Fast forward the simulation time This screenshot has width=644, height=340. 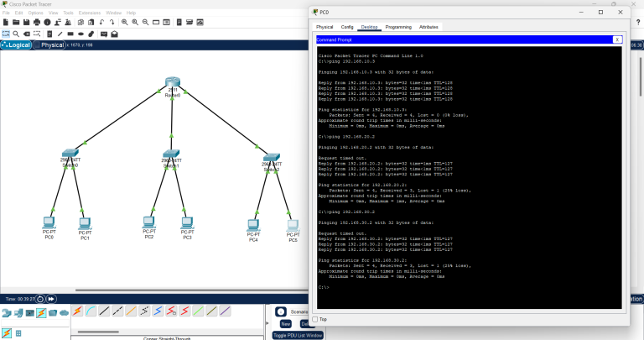[51, 299]
